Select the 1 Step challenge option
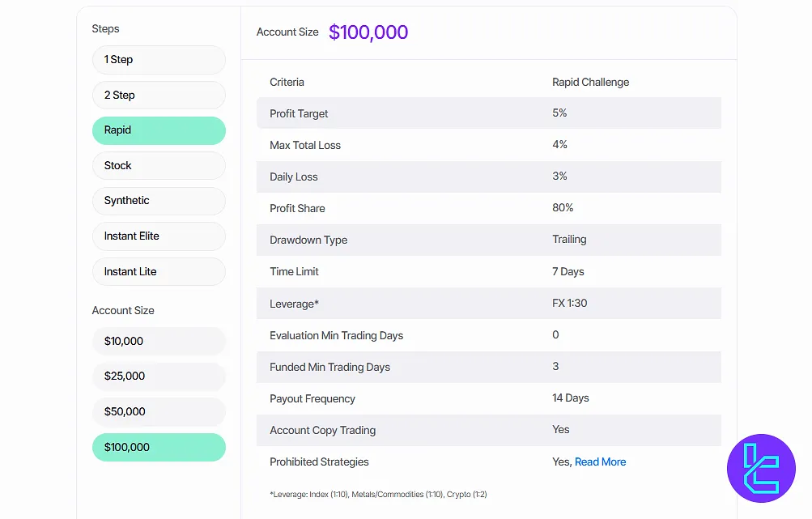Viewport: 812px width, 519px height. tap(159, 60)
